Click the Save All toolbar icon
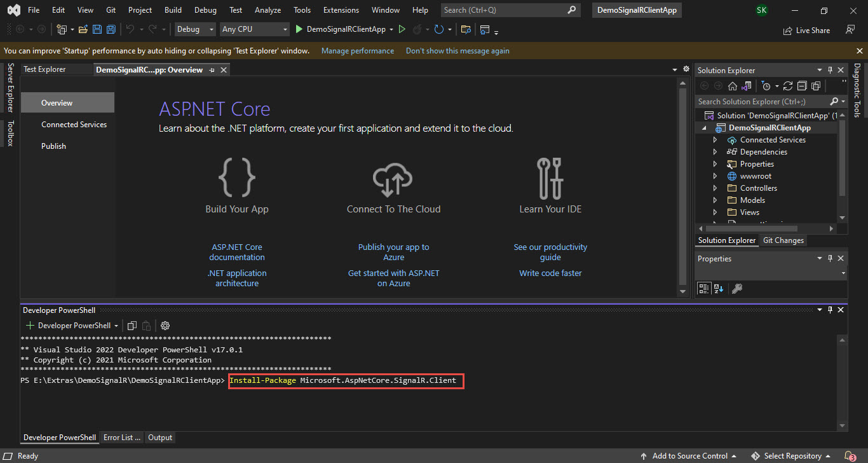 click(x=111, y=29)
